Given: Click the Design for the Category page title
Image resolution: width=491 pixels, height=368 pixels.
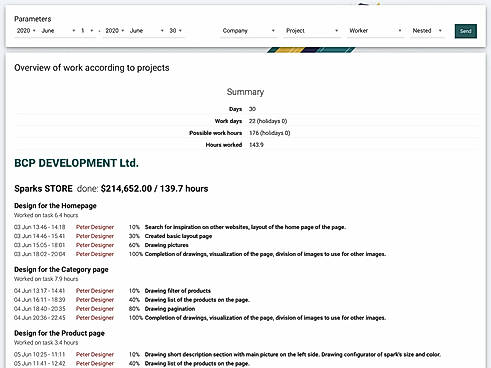Looking at the screenshot, I should 61,269.
